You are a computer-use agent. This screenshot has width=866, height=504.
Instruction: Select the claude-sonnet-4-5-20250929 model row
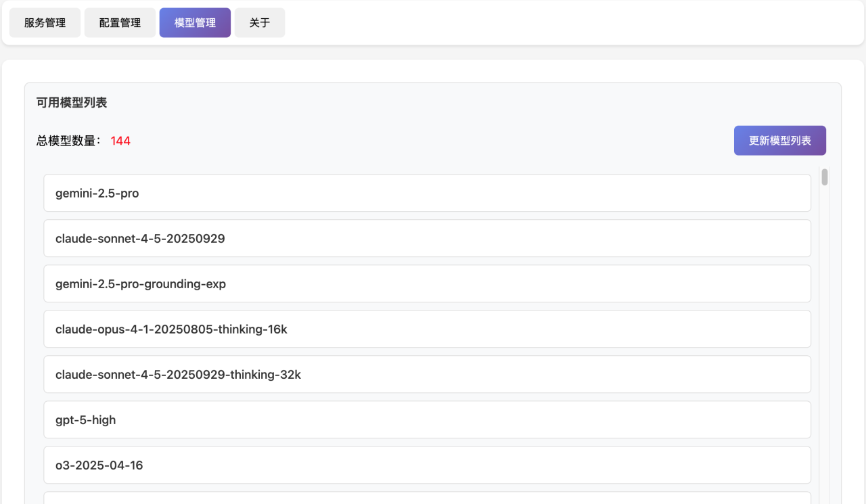(x=427, y=238)
